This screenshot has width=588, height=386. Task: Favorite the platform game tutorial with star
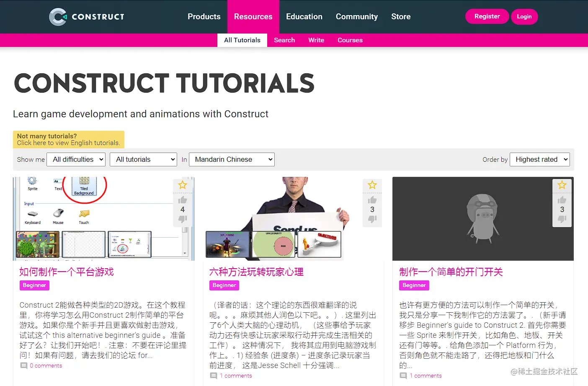[x=183, y=185]
